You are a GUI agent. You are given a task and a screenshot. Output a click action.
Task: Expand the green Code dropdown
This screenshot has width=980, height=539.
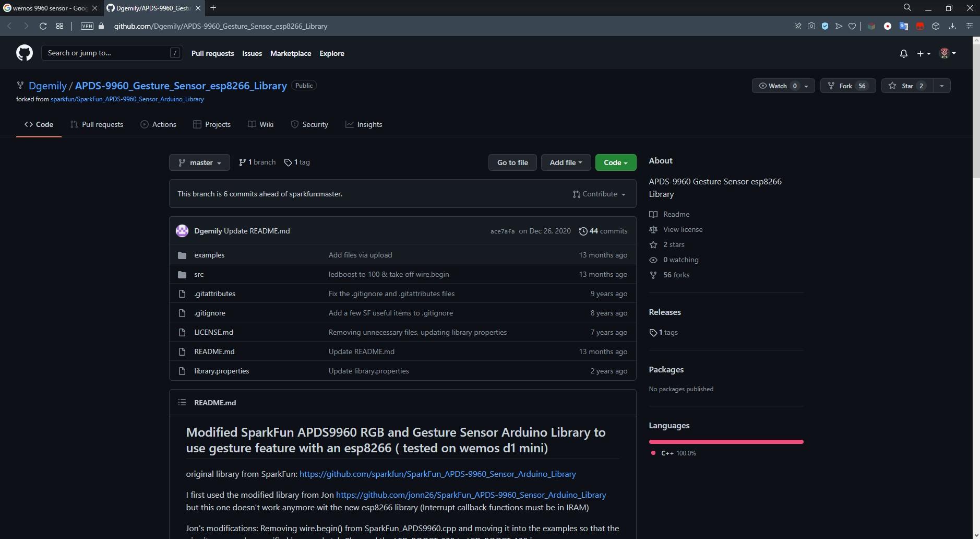coord(615,162)
